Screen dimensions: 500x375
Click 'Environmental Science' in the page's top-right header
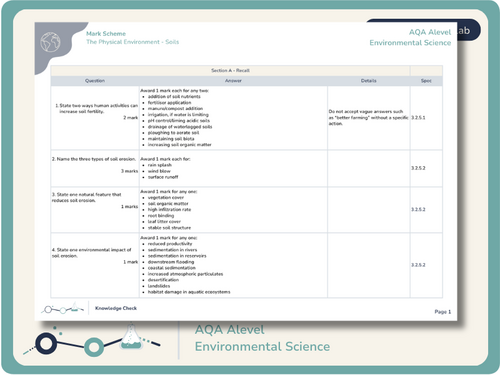410,43
